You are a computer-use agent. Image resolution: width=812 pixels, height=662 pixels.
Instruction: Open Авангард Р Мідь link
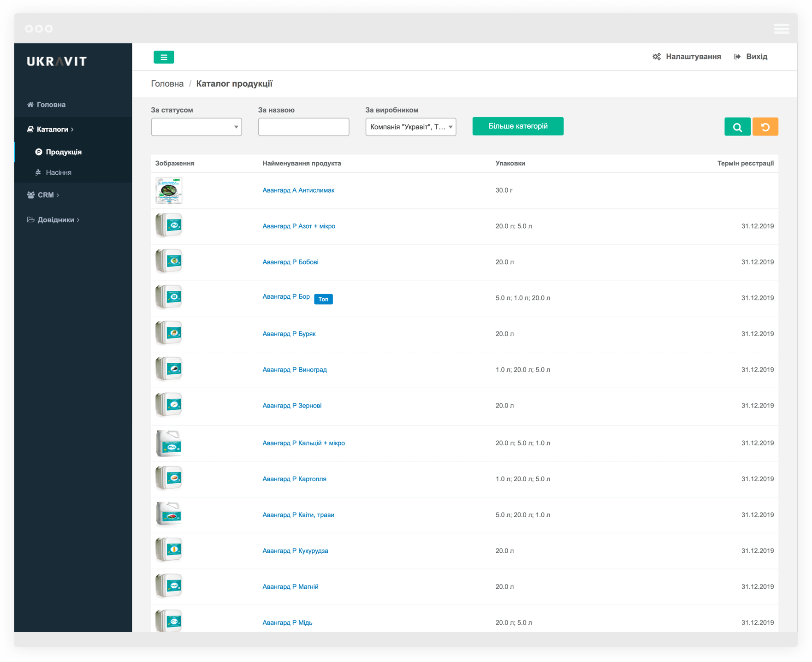point(287,623)
